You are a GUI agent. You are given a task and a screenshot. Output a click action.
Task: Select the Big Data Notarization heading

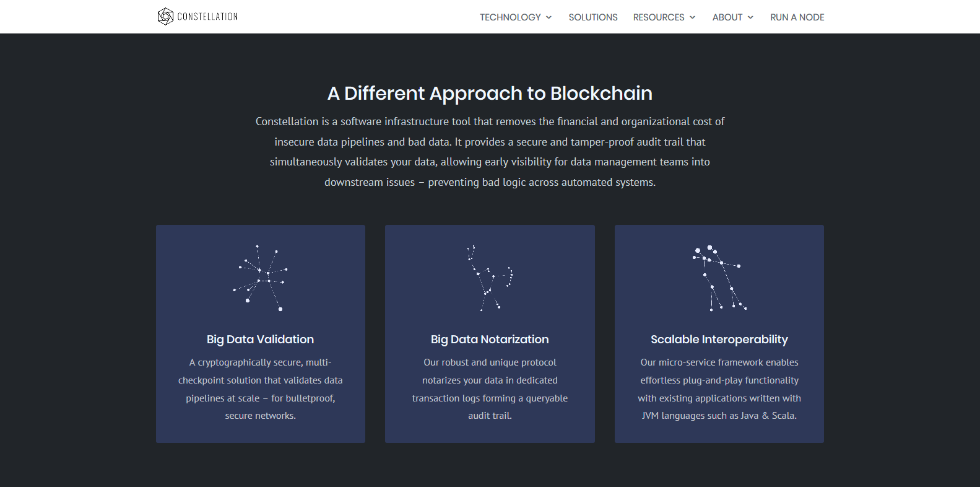pyautogui.click(x=490, y=340)
